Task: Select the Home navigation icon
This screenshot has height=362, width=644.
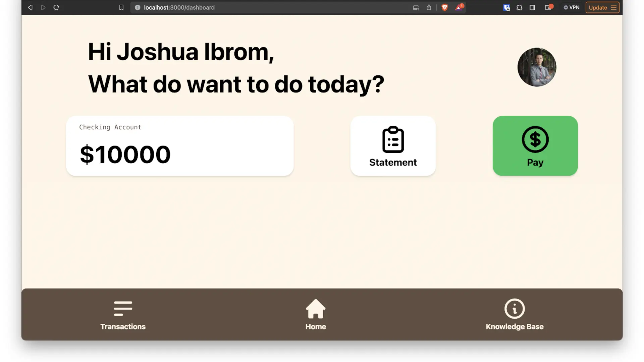Action: point(315,308)
